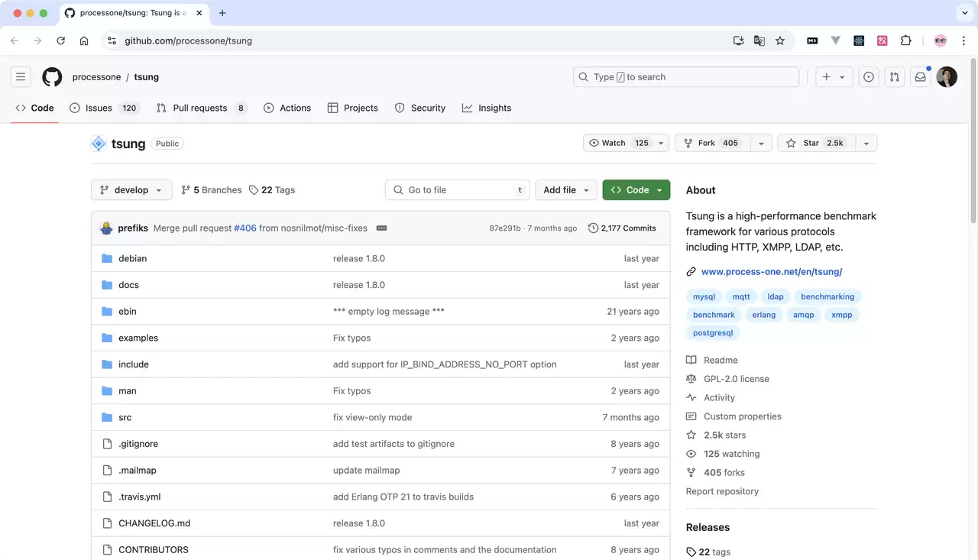978x560 pixels.
Task: Click the processone owner link
Action: 96,76
